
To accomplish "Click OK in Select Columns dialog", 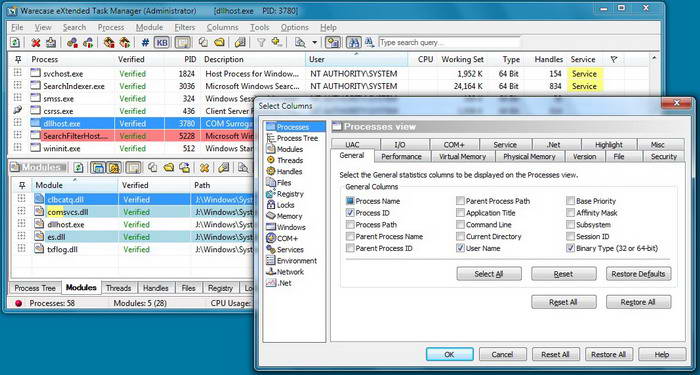I will (x=450, y=354).
